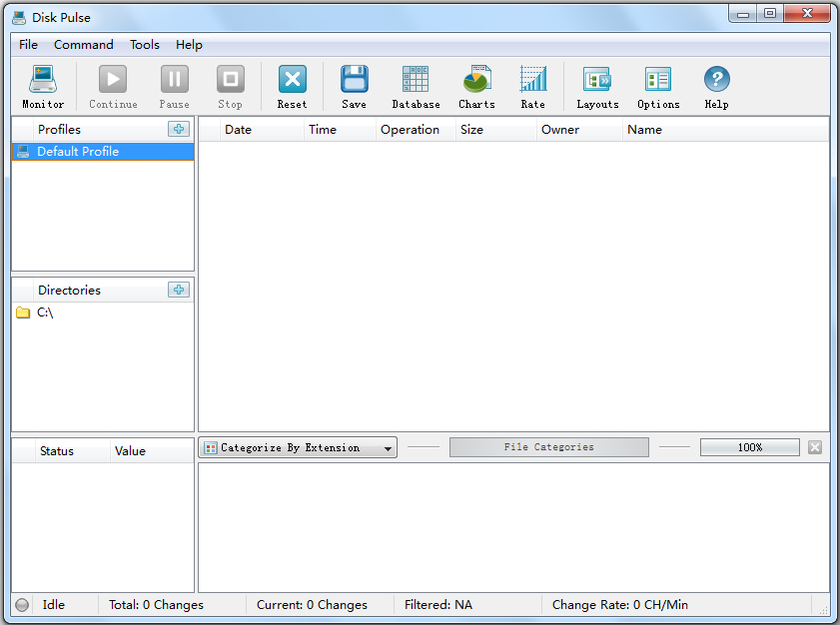
Task: Open the File menu
Action: coord(28,45)
